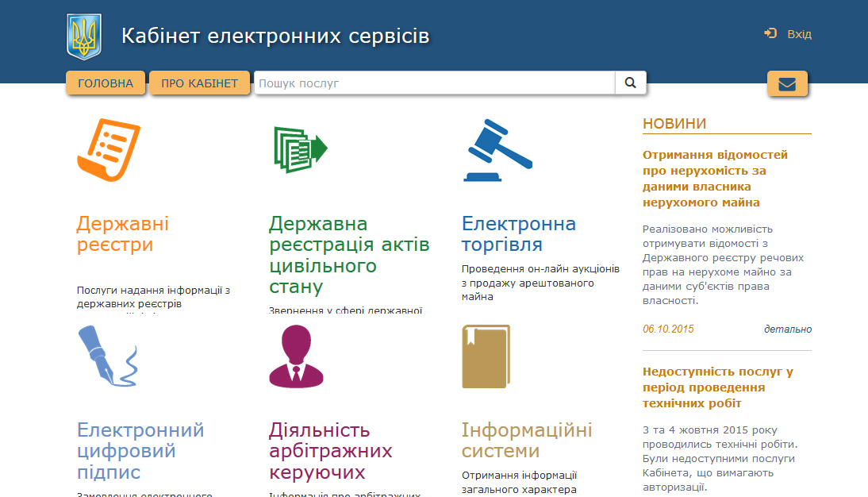
Task: Open Діяльність арбітражних керуючих section
Action: point(331,451)
